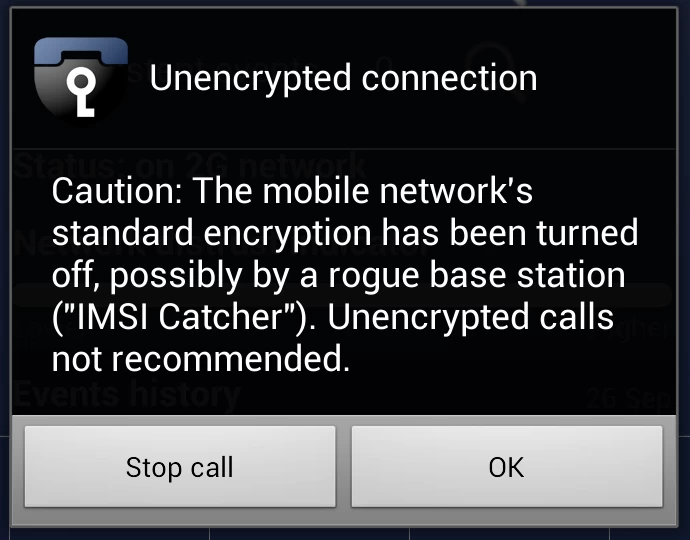Click the dimmed network indicator bar
This screenshot has height=540, width=690.
[342, 295]
